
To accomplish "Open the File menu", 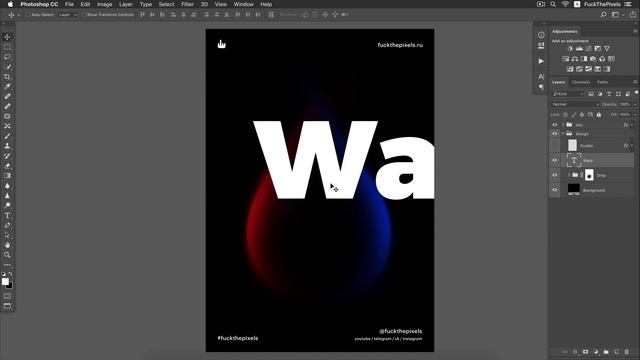I will pyautogui.click(x=69, y=4).
